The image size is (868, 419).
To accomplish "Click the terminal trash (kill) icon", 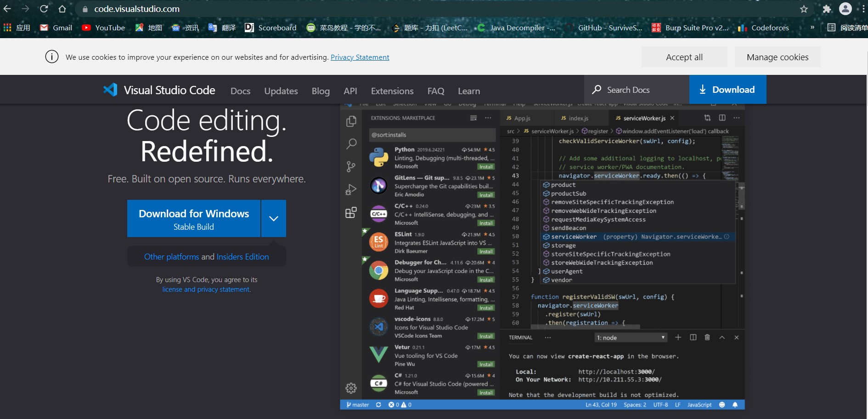I will point(707,337).
